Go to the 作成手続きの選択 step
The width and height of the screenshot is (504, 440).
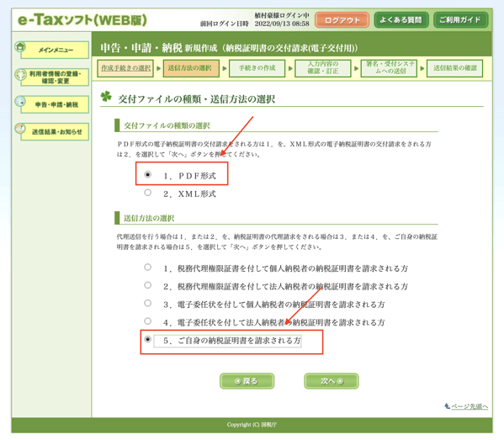tap(125, 68)
